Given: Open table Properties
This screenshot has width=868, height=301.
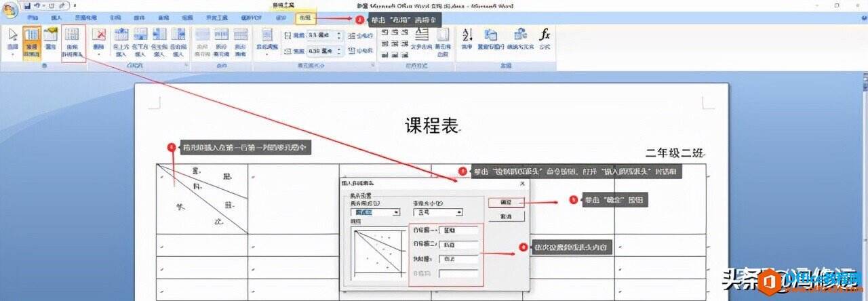Looking at the screenshot, I should 50,39.
